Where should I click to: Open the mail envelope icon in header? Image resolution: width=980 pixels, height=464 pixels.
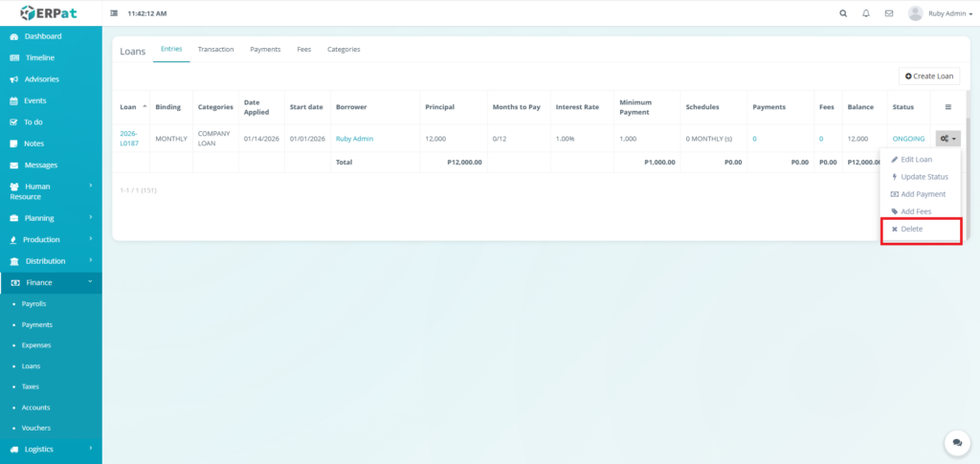pos(889,13)
